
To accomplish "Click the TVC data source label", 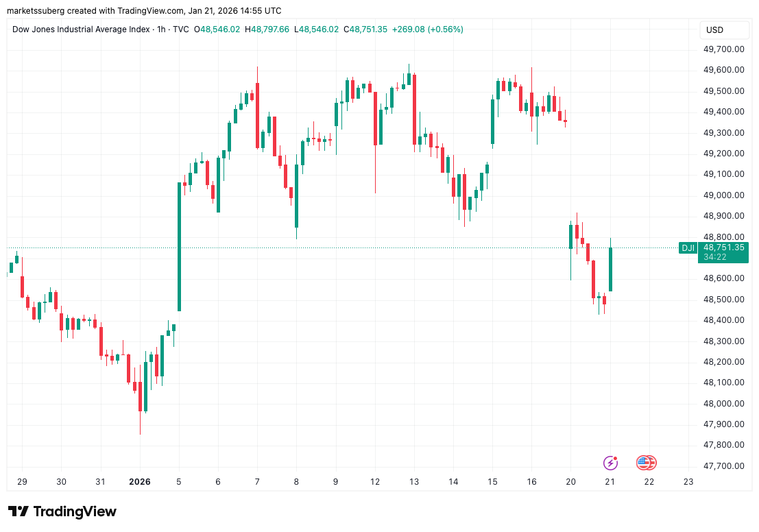I will [x=180, y=29].
